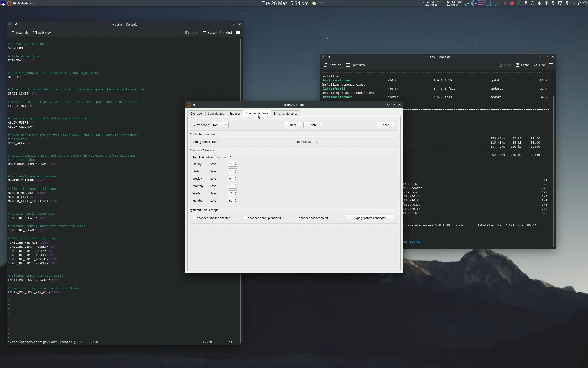Click terminal window icon in vim Konsole titlebar
588x368 pixels.
(10, 24)
